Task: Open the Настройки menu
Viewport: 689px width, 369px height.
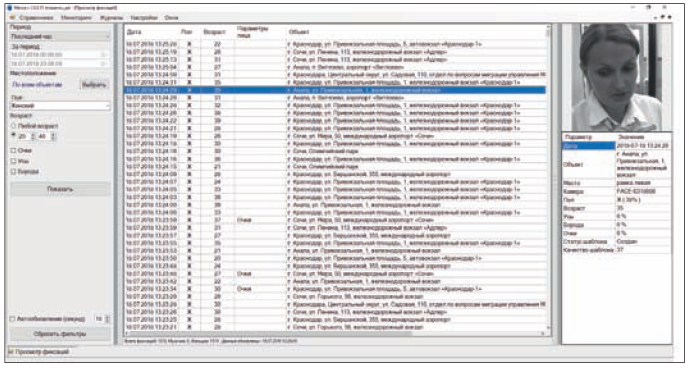Action: [144, 18]
